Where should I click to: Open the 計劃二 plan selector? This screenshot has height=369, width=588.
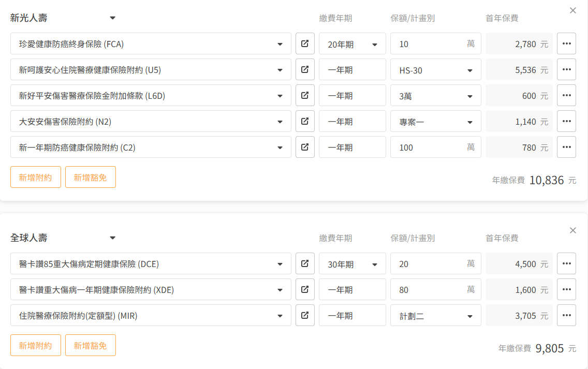435,316
